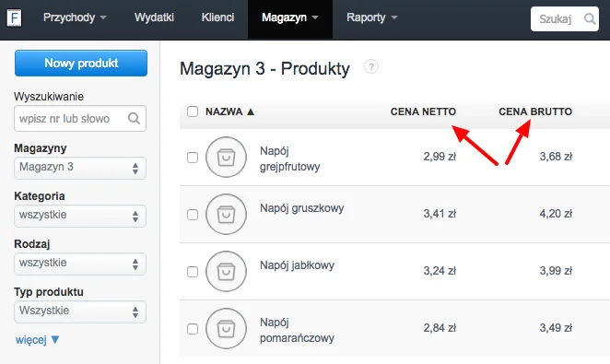Image resolution: width=610 pixels, height=364 pixels.
Task: Go to Klienci in top navigation
Action: click(x=217, y=18)
